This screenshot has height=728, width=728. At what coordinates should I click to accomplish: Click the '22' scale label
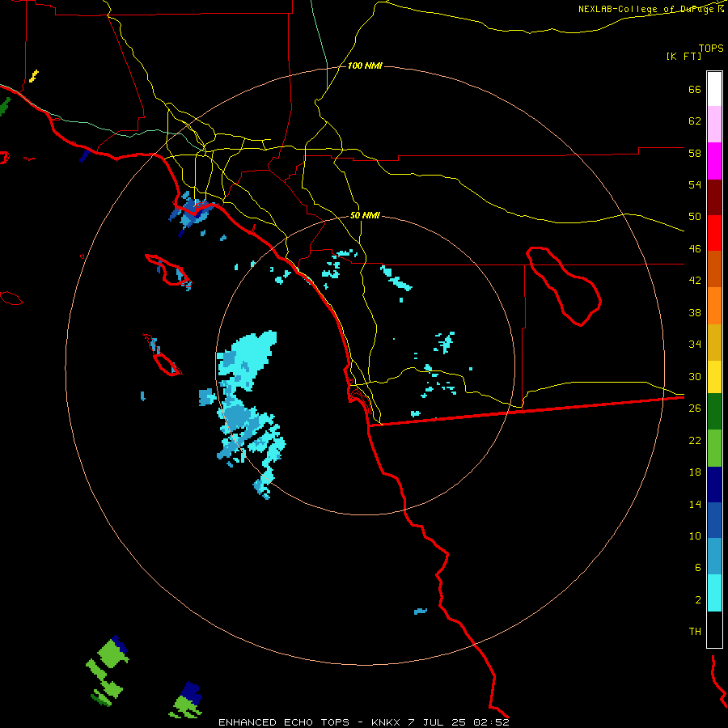695,440
